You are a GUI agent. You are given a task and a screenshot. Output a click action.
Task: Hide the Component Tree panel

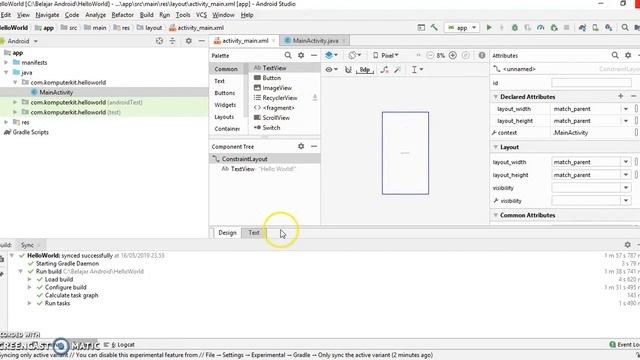(x=314, y=146)
